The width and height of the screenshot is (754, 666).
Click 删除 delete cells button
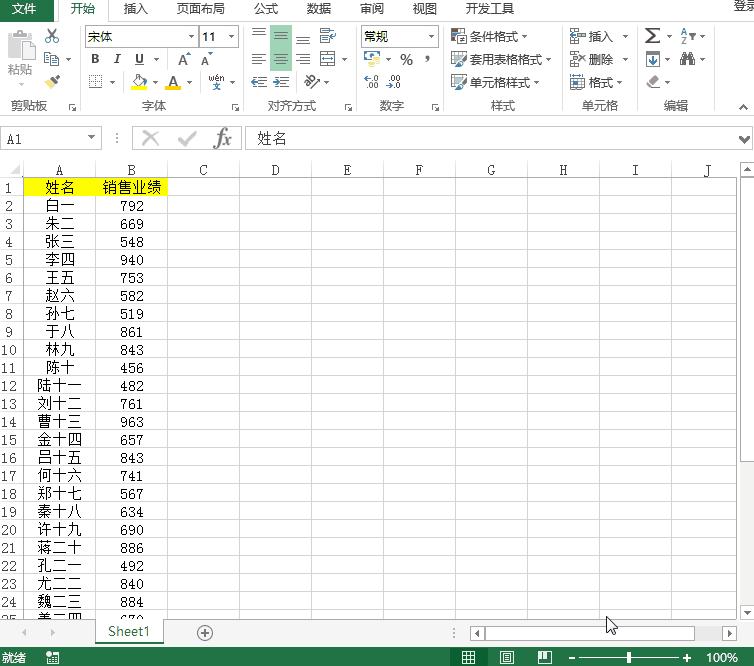pyautogui.click(x=591, y=59)
